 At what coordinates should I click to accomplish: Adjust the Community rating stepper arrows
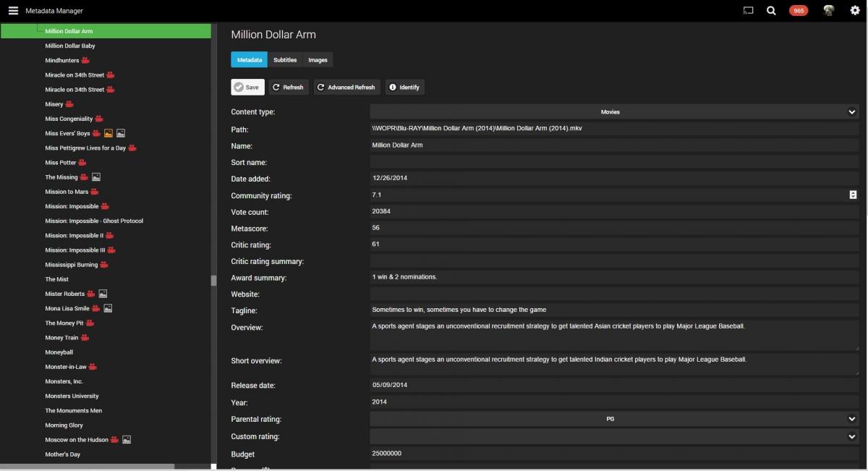[x=853, y=195]
